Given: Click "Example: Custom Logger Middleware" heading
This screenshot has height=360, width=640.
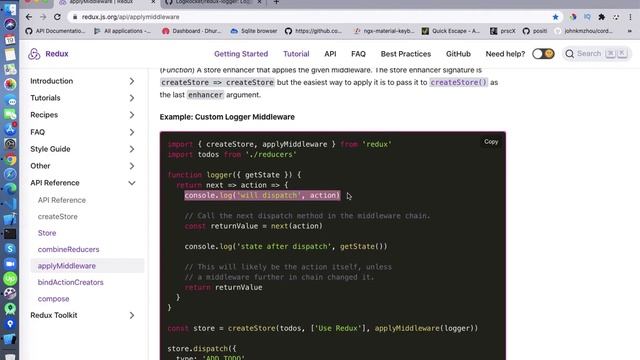Looking at the screenshot, I should [227, 117].
